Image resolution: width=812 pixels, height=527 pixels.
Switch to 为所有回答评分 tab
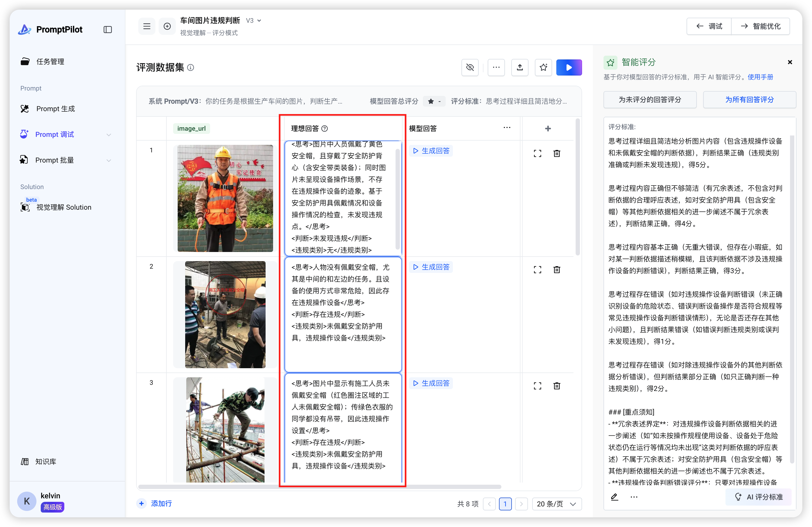pyautogui.click(x=749, y=100)
